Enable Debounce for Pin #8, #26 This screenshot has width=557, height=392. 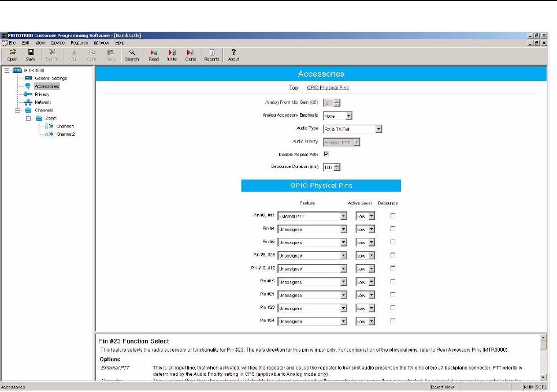392,255
